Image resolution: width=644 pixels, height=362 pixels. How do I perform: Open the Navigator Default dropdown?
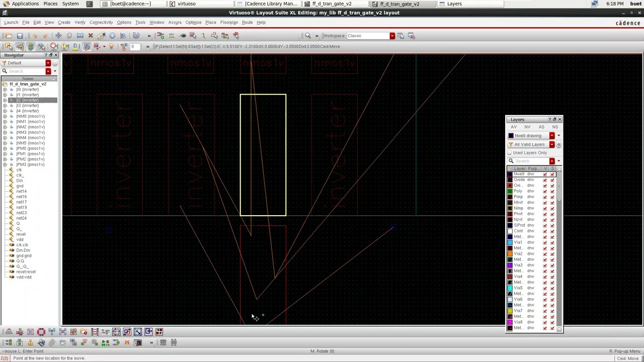tap(48, 63)
